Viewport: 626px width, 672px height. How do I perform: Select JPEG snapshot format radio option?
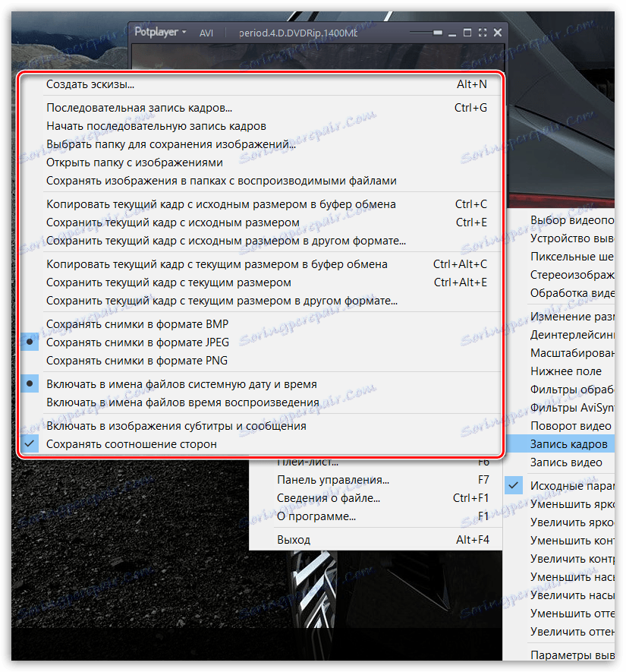260,342
